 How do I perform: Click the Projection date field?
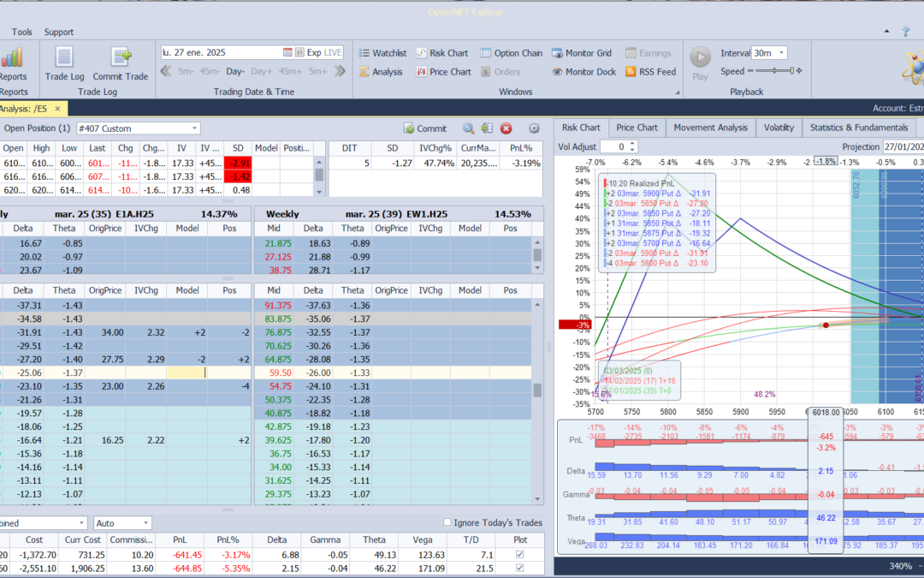pos(903,147)
